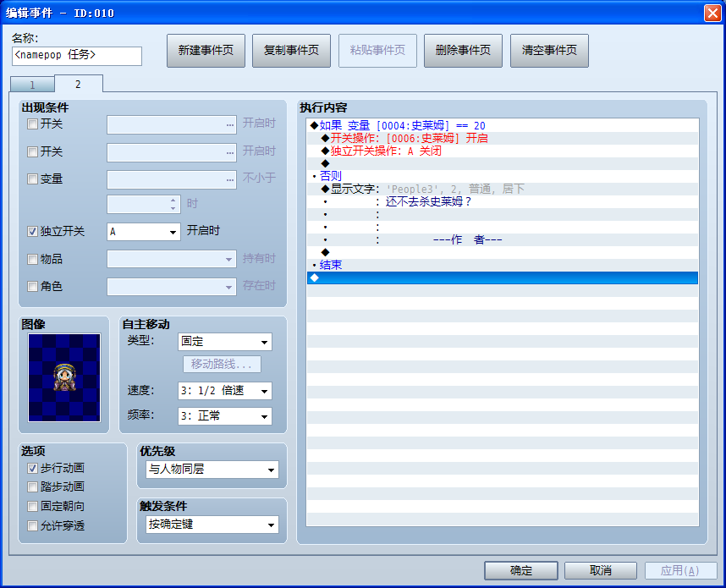Select the ---作 者--- text line

point(503,239)
